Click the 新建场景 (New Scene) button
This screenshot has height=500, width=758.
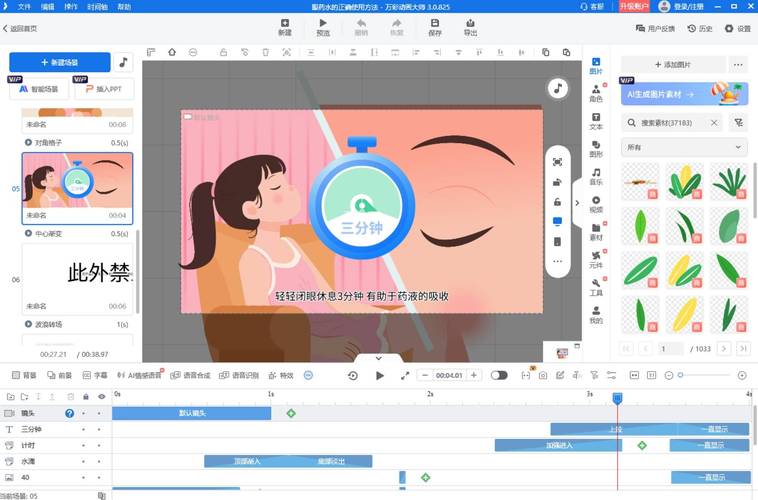[60, 62]
